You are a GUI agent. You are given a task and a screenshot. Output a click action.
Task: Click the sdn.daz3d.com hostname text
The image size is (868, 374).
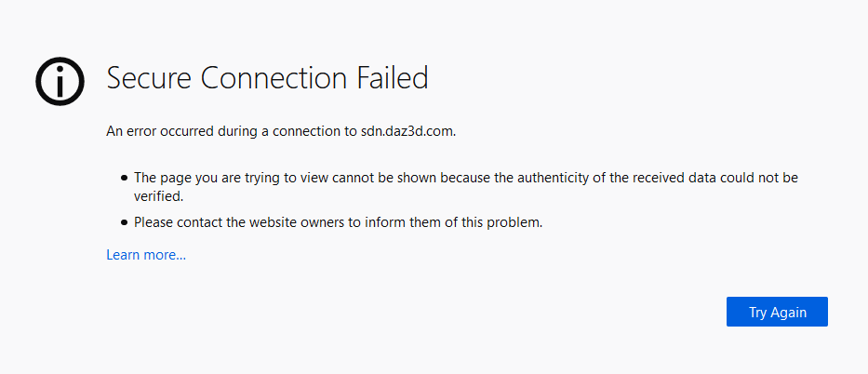click(x=407, y=131)
